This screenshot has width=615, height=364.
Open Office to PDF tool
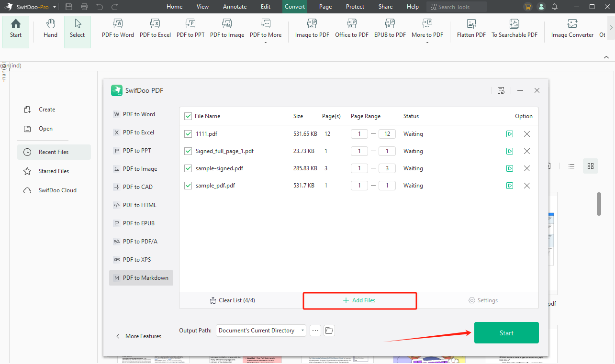(x=352, y=28)
